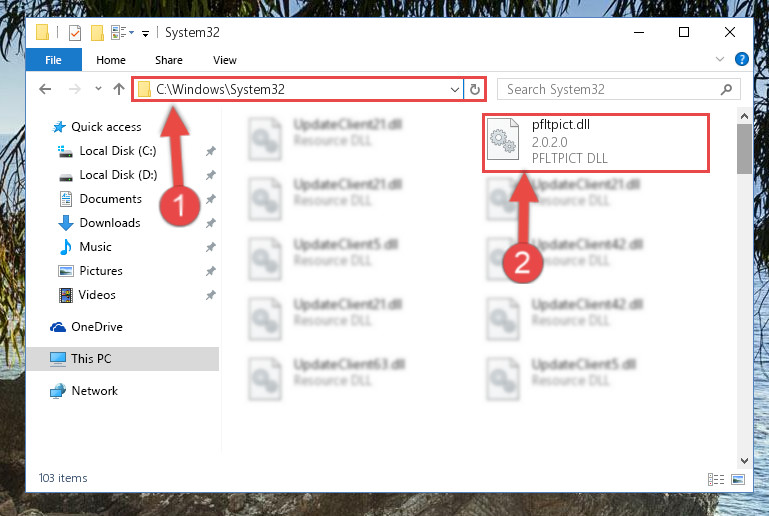Switch to details view icon
Image resolution: width=769 pixels, height=516 pixels.
[716, 479]
